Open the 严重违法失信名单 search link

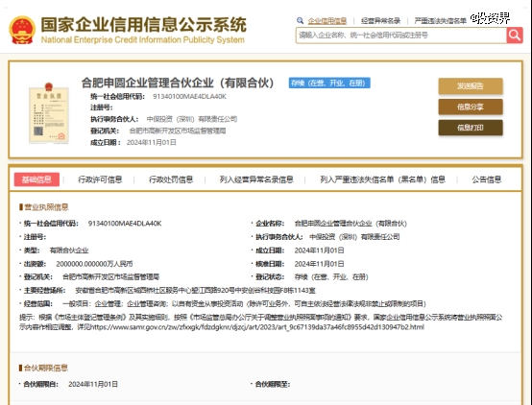click(x=441, y=21)
